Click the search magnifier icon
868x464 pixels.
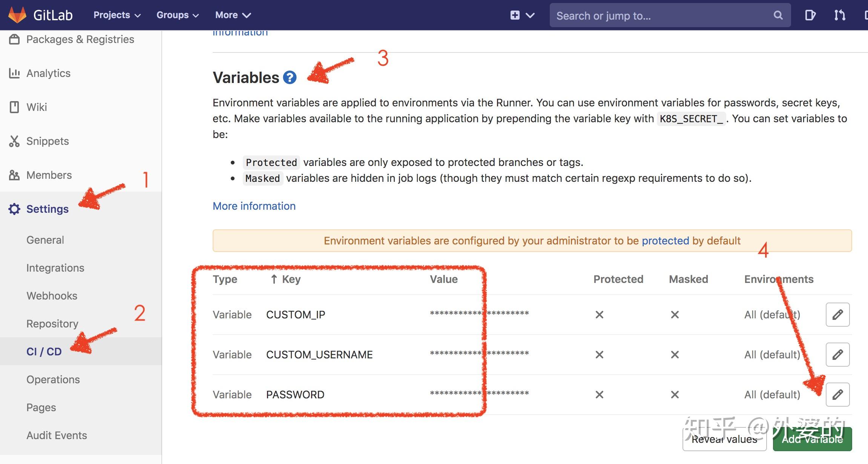pyautogui.click(x=778, y=15)
